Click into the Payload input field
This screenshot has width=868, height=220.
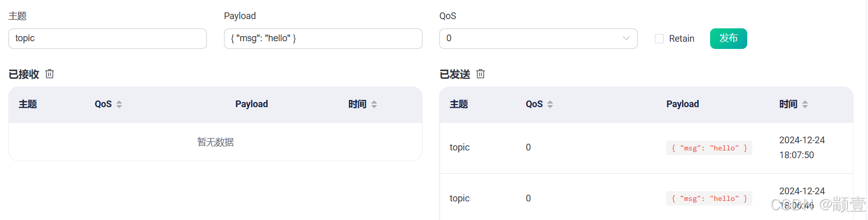[323, 39]
